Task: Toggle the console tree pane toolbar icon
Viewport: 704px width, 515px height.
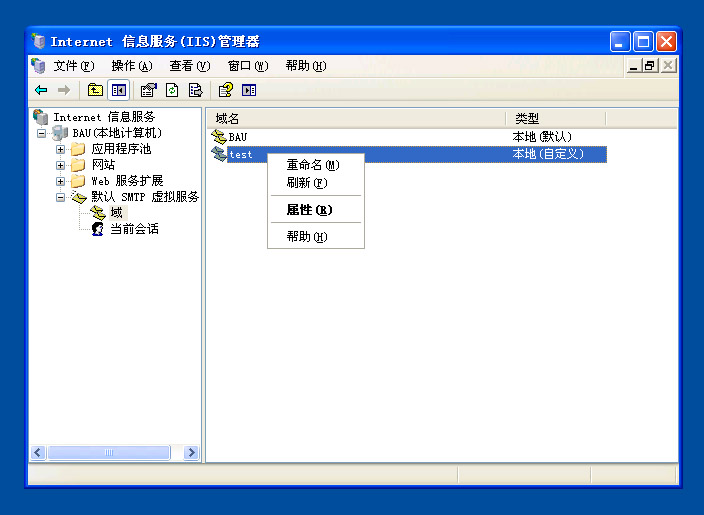Action: (x=119, y=90)
